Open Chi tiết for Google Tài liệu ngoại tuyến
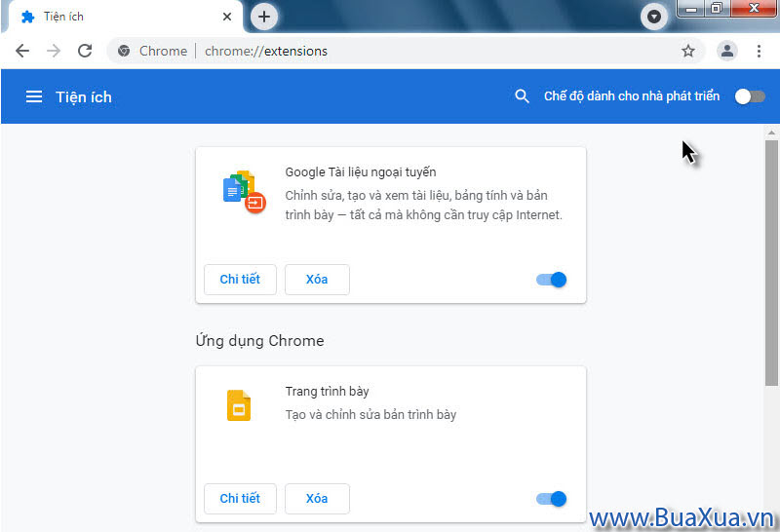Viewport: 780px width, 532px height. (240, 280)
